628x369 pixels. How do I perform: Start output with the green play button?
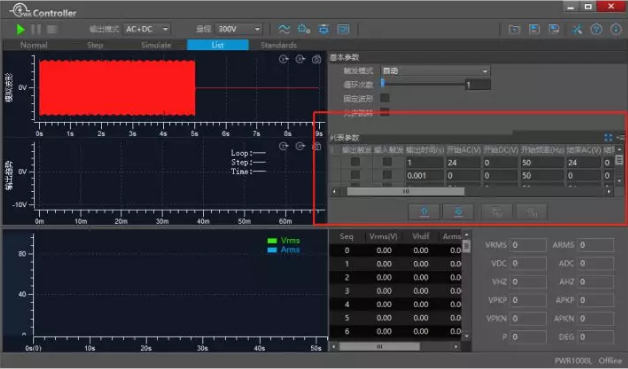click(20, 29)
